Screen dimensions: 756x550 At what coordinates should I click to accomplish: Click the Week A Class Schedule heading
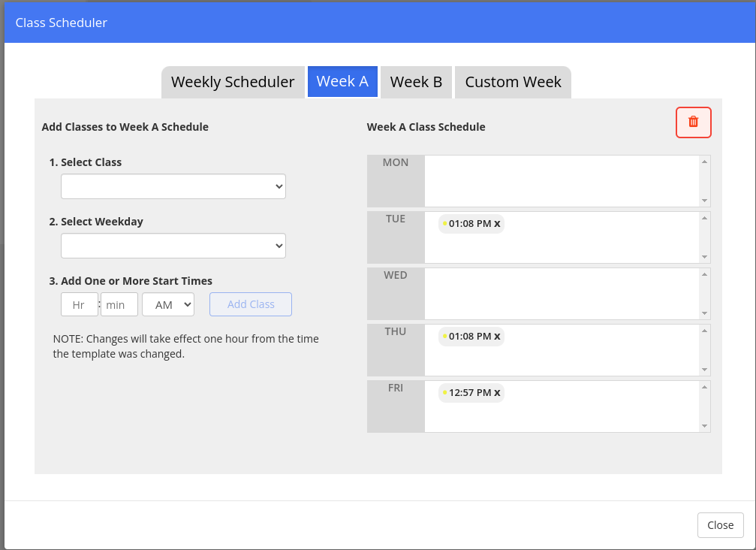pyautogui.click(x=426, y=127)
